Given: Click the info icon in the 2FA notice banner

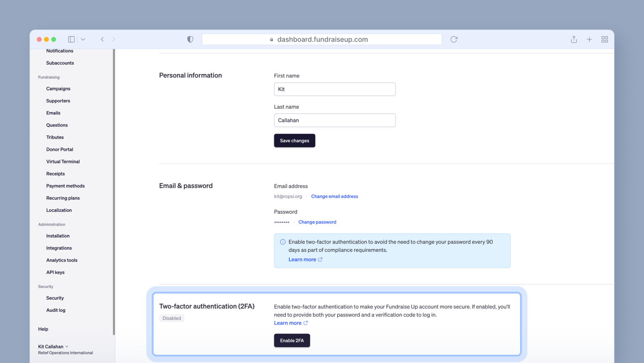Looking at the screenshot, I should click(x=282, y=242).
